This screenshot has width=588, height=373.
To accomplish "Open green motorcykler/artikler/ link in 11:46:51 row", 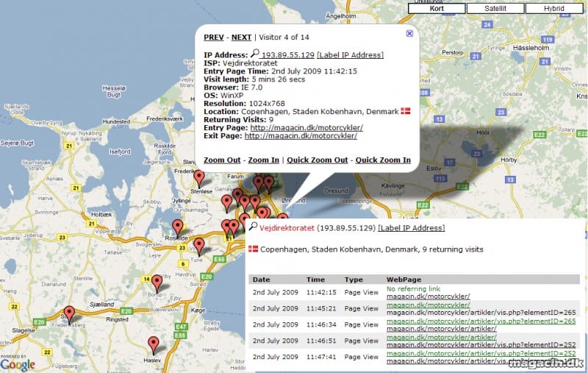I will [x=442, y=338].
